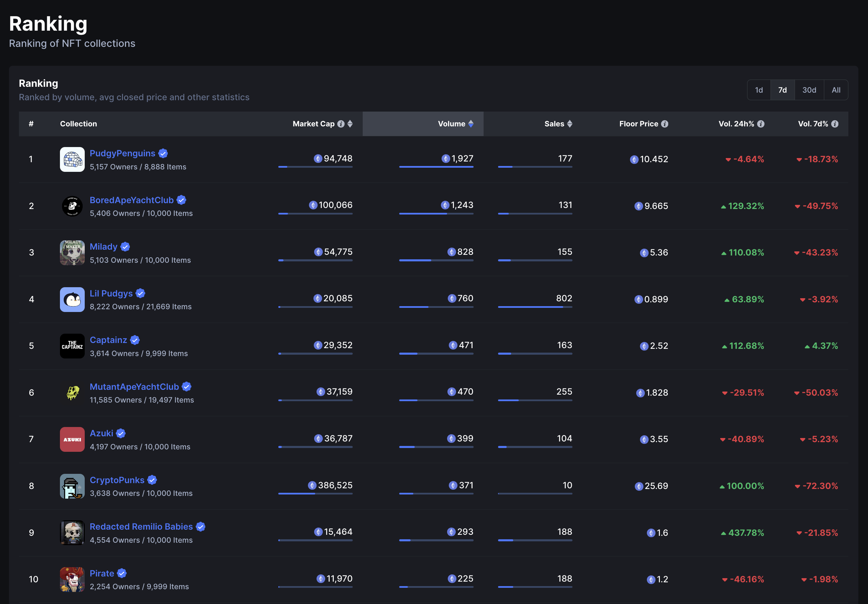868x604 pixels.
Task: Click Lil Pudgys volume value 760
Action: (x=465, y=299)
